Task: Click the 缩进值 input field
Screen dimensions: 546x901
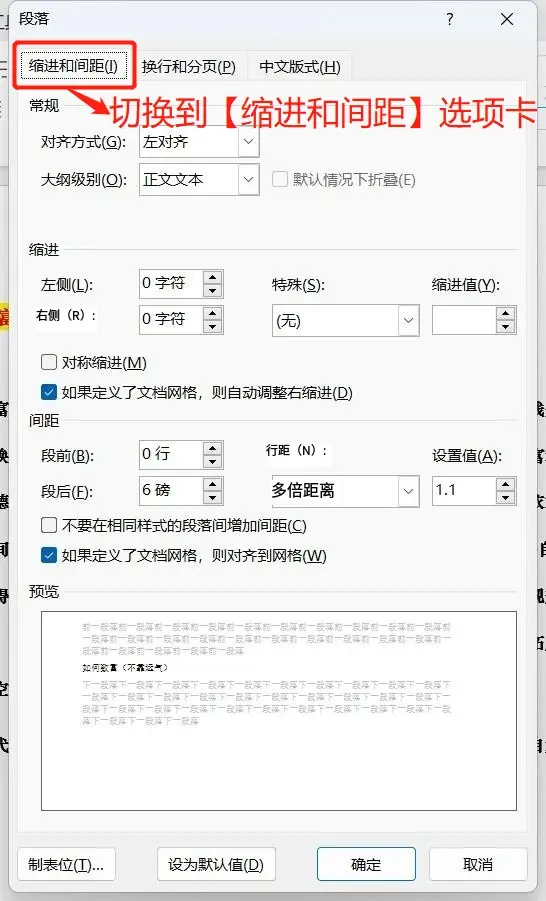Action: coord(464,320)
